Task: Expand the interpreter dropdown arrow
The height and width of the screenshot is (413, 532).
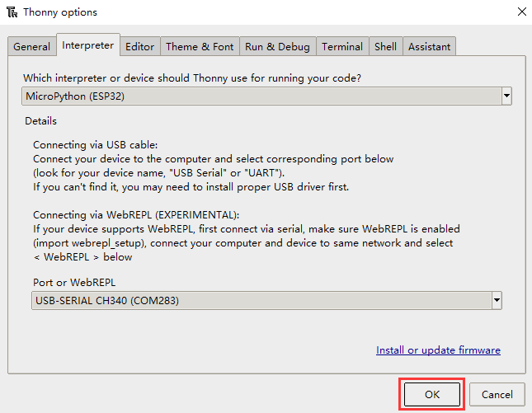Action: 506,96
